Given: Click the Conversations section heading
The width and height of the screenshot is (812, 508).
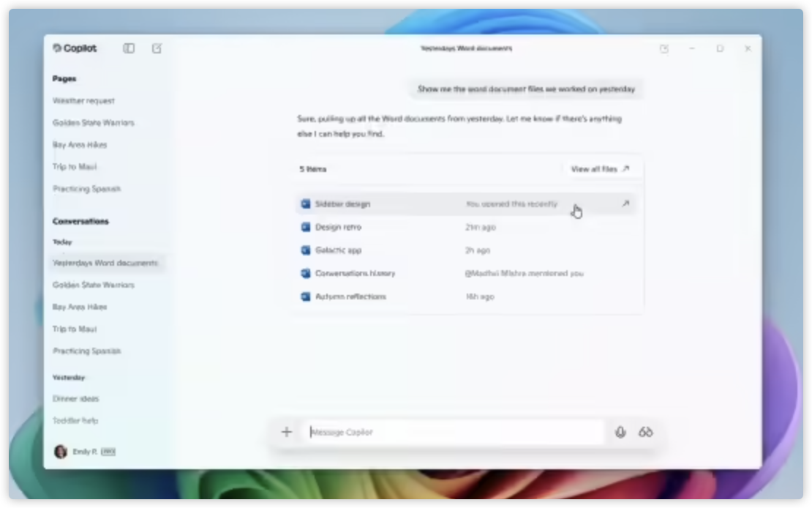Looking at the screenshot, I should pyautogui.click(x=80, y=221).
